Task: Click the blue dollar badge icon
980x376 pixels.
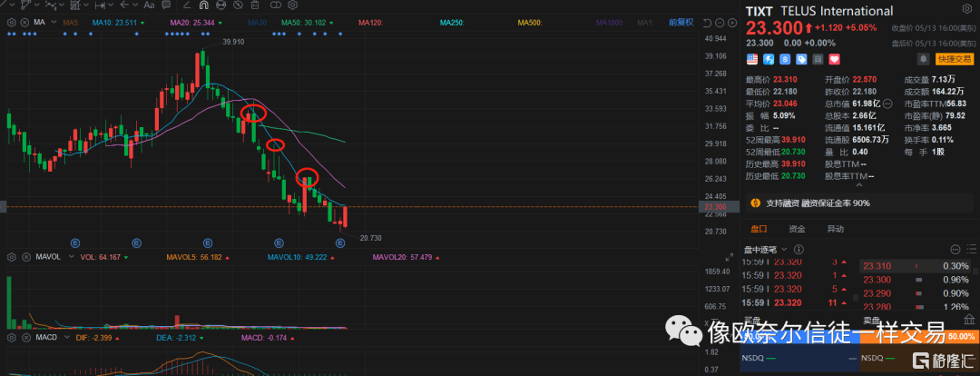Action: pyautogui.click(x=784, y=59)
